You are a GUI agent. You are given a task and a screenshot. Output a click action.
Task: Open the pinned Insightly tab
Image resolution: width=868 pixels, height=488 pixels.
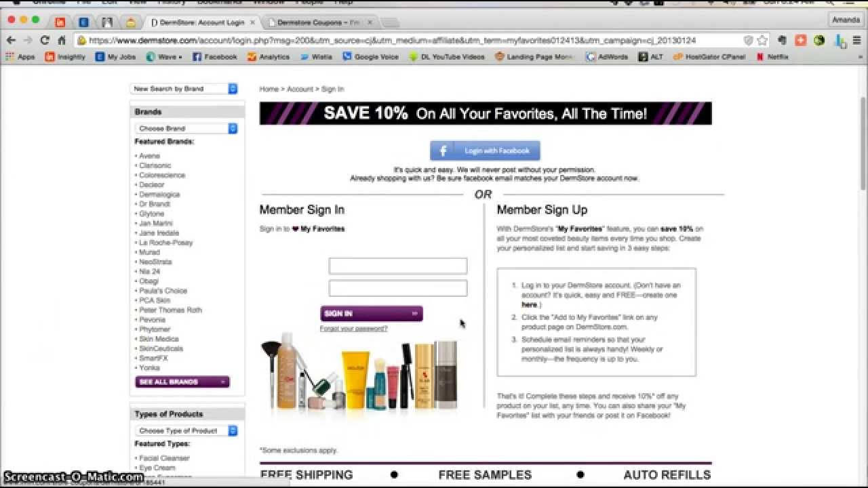(60, 22)
